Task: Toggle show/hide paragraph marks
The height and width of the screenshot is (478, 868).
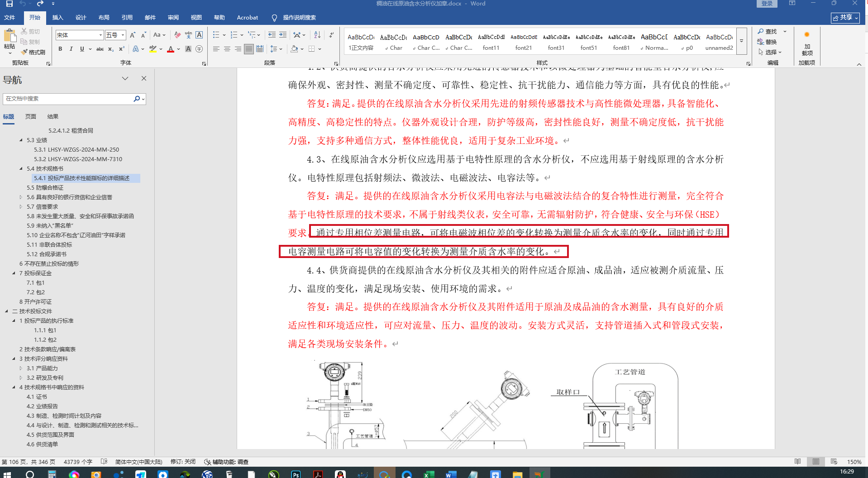Action: click(x=331, y=35)
